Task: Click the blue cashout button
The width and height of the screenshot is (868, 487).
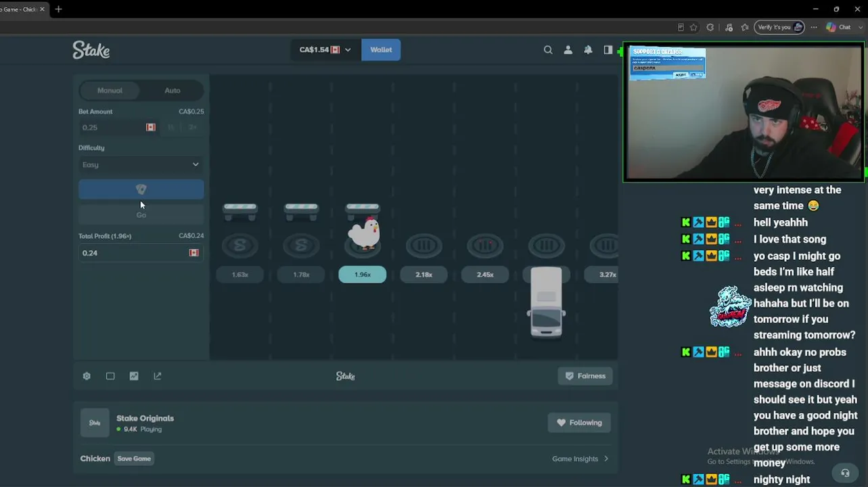Action: [x=141, y=189]
